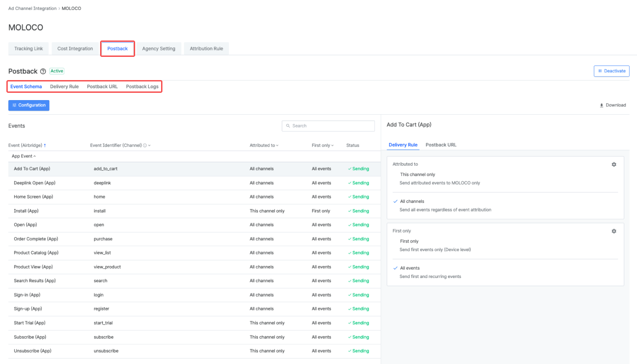Click the MOLOCO page title
Image resolution: width=637 pixels, height=364 pixels.
click(x=26, y=28)
